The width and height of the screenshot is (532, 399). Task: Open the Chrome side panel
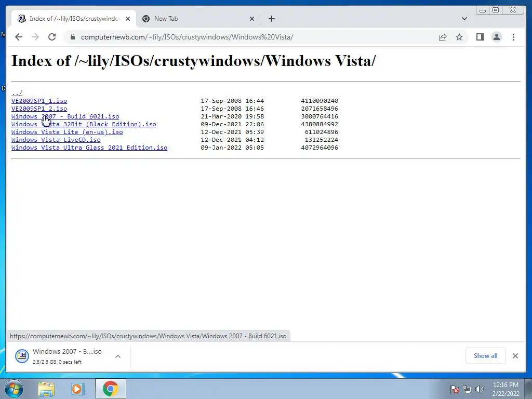coord(480,37)
